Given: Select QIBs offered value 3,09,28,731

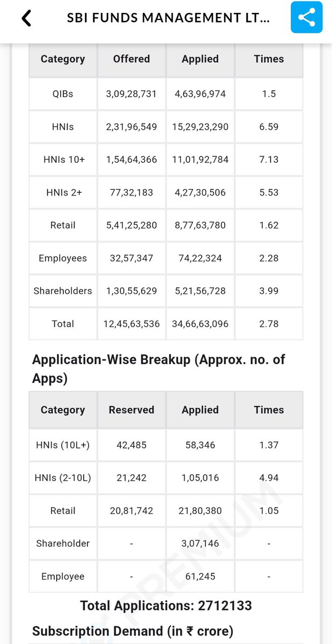Looking at the screenshot, I should click(x=131, y=93).
